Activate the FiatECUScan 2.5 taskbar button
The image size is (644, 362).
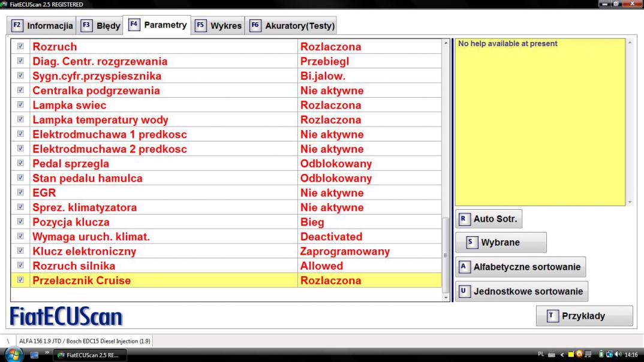(89, 355)
